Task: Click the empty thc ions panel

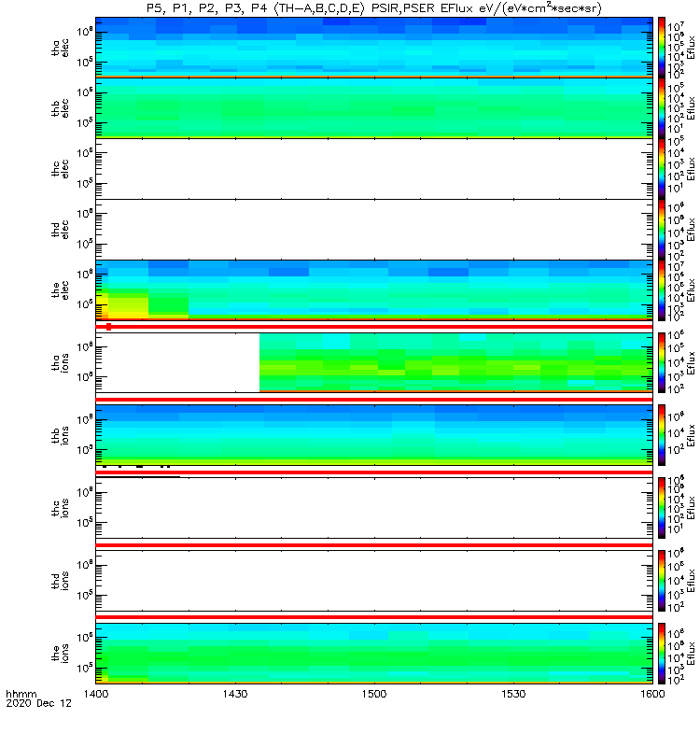Action: tap(374, 508)
